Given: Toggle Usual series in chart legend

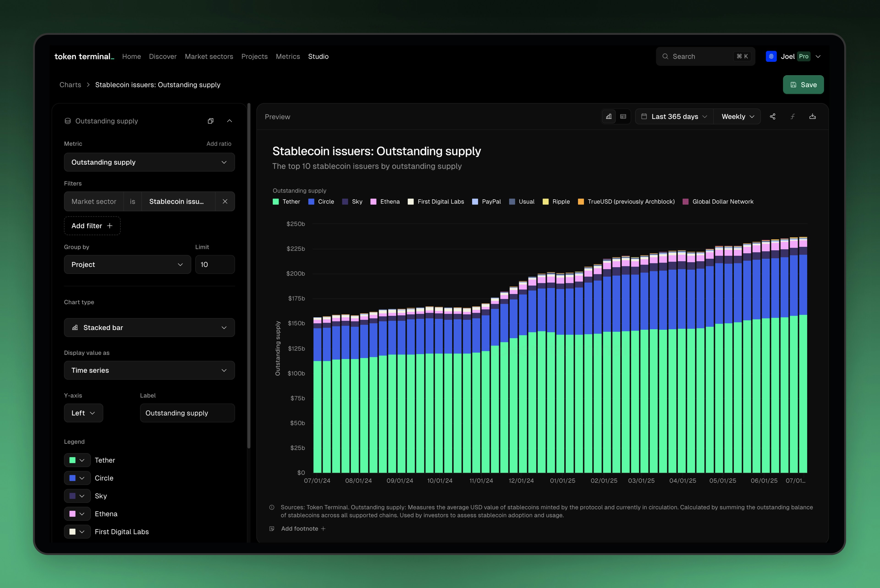Looking at the screenshot, I should (x=522, y=202).
